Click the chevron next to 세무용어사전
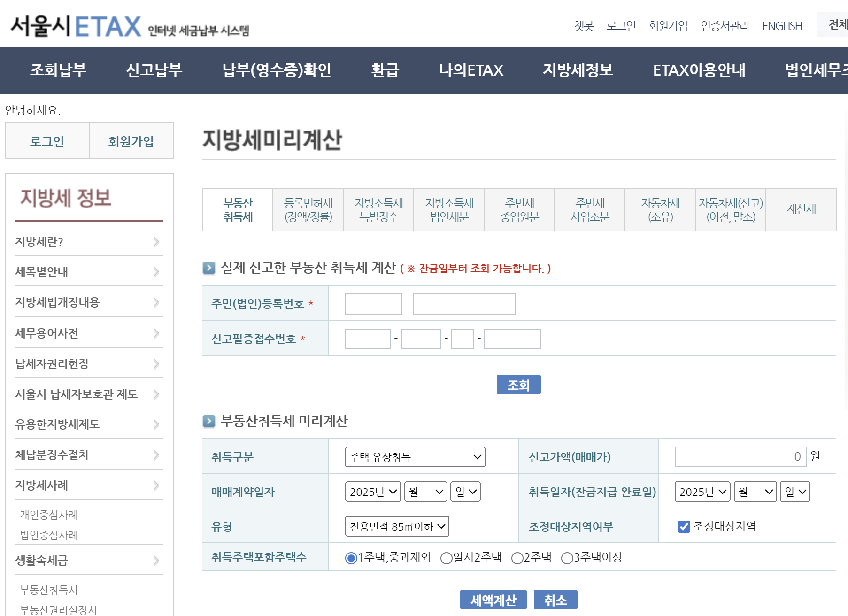Viewport: 848px width, 616px height. pyautogui.click(x=156, y=333)
